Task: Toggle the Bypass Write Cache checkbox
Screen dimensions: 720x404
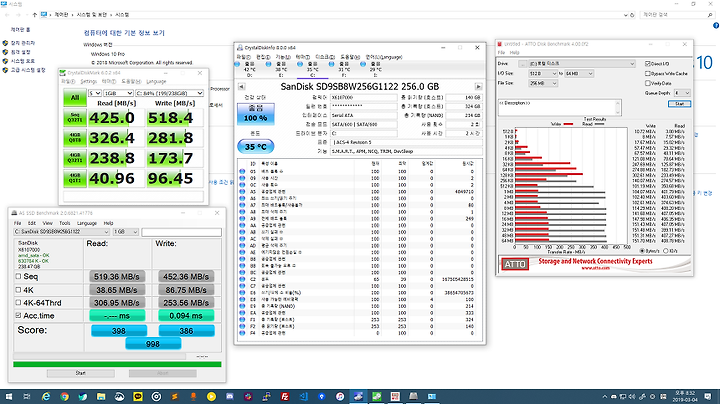Action: [648, 73]
